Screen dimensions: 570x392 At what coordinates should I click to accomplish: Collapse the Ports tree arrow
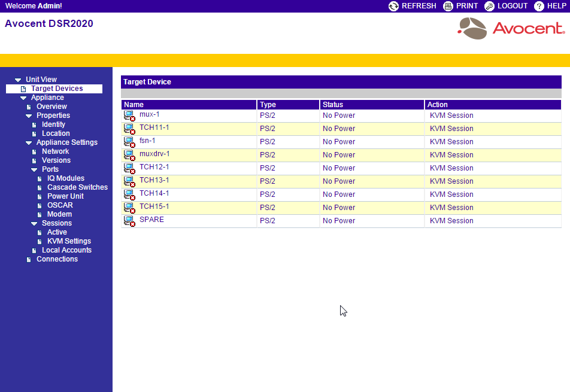[x=34, y=169]
